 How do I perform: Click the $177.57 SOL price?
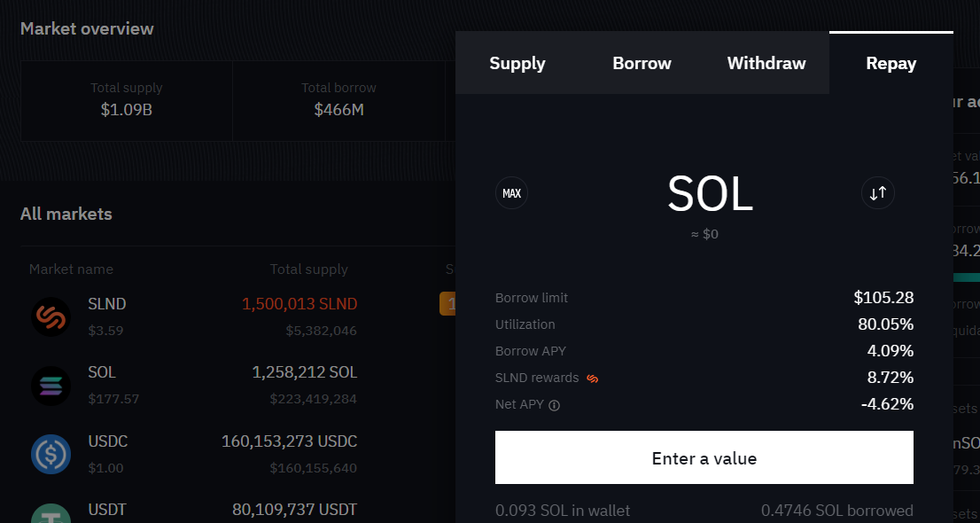click(x=113, y=399)
